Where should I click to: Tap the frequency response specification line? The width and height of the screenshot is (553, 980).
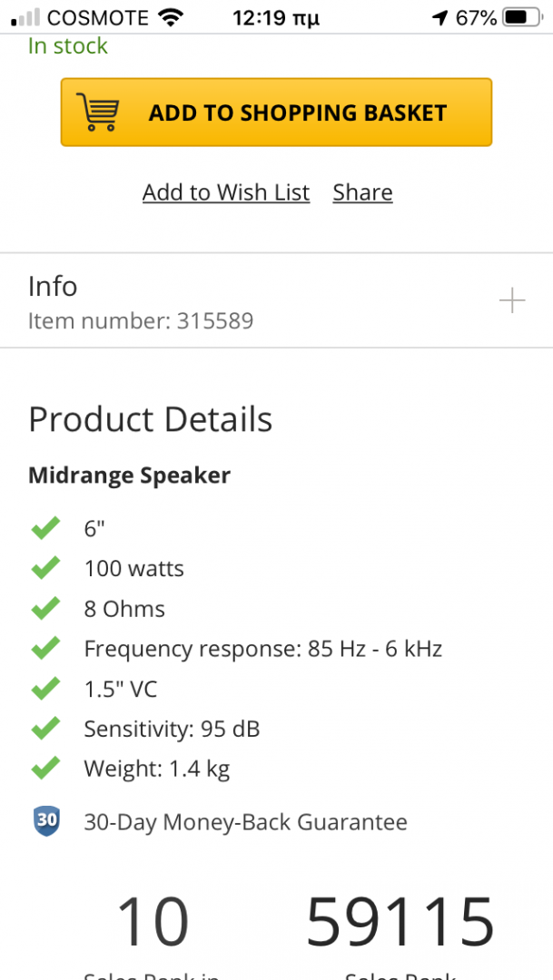[x=262, y=649]
